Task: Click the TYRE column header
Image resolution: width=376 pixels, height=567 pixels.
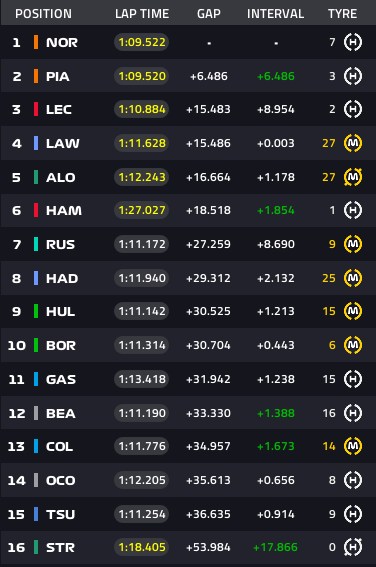Action: click(x=342, y=14)
